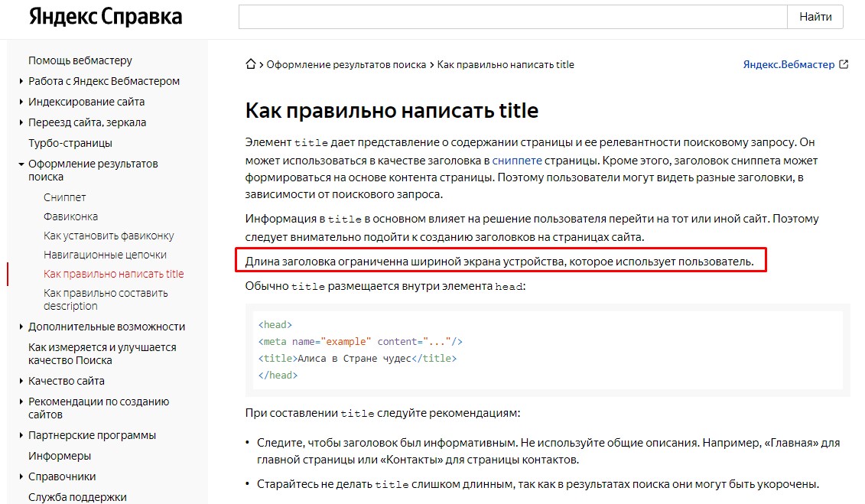
Task: Expand Партнерские программы arrow
Action: coord(21,435)
